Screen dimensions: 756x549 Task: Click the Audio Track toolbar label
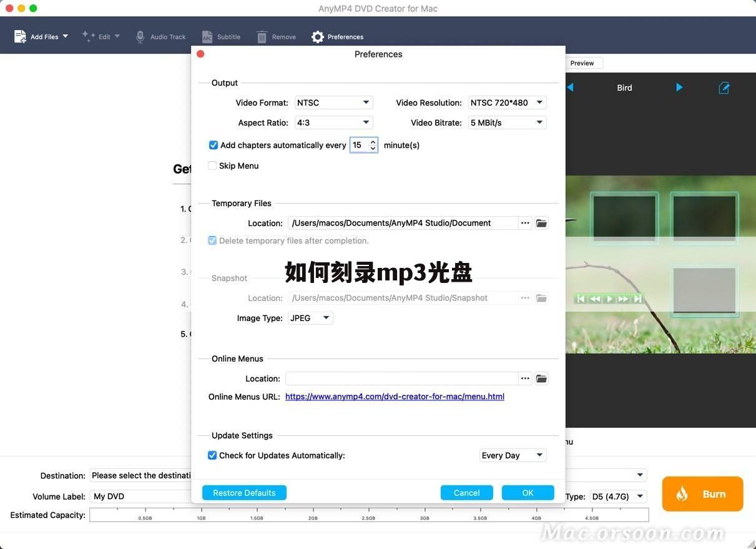coord(168,37)
